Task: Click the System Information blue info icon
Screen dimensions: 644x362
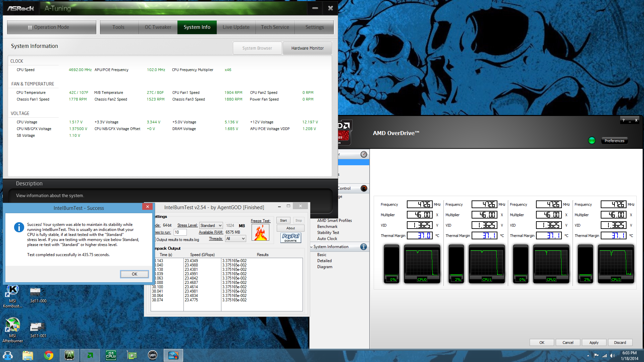Action: [x=364, y=247]
